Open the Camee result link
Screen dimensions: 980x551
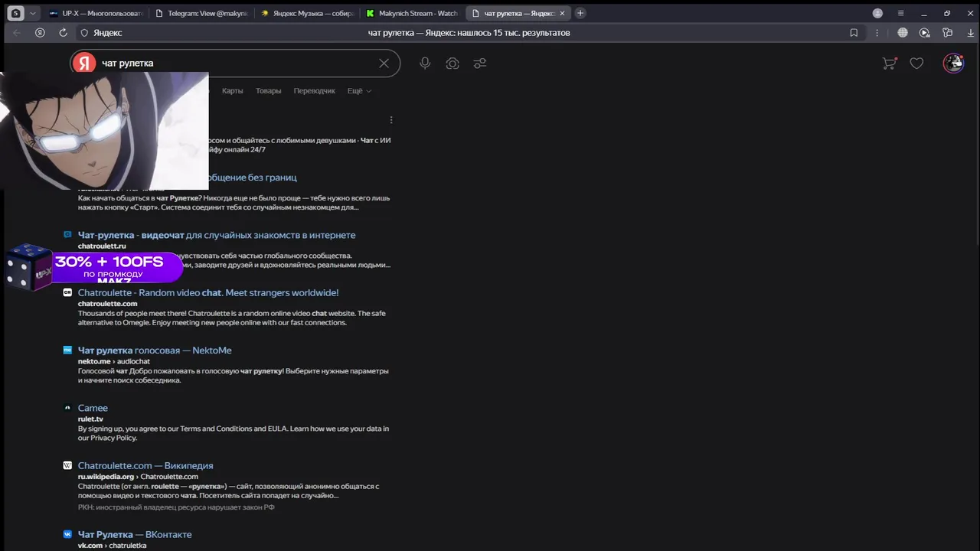93,408
